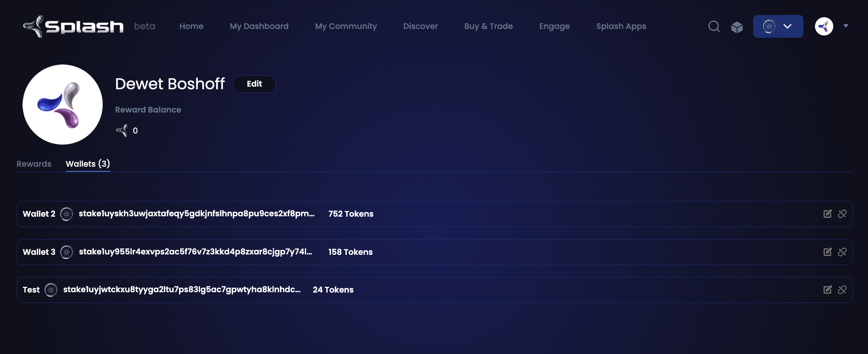868x354 pixels.
Task: Click the edit icon for Test wallet
Action: click(827, 290)
